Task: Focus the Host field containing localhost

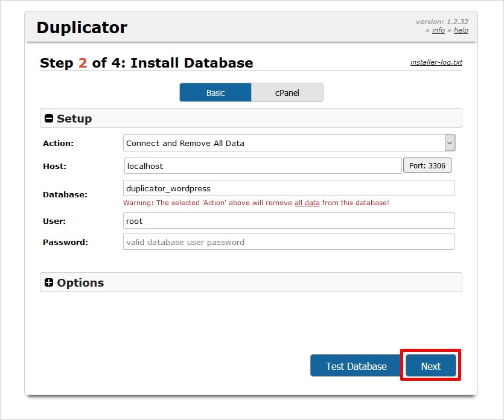Action: pyautogui.click(x=263, y=165)
